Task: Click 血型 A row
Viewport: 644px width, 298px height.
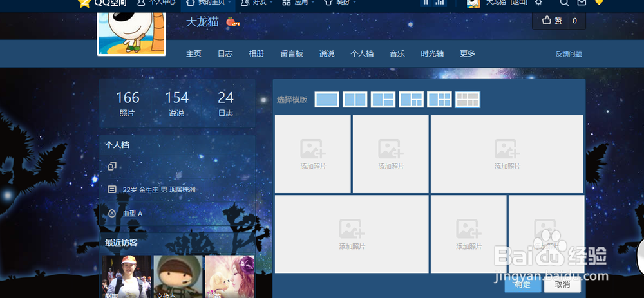Action: coord(132,214)
